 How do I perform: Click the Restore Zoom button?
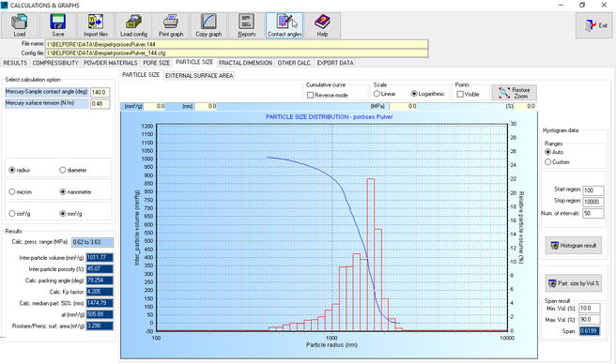click(x=514, y=93)
